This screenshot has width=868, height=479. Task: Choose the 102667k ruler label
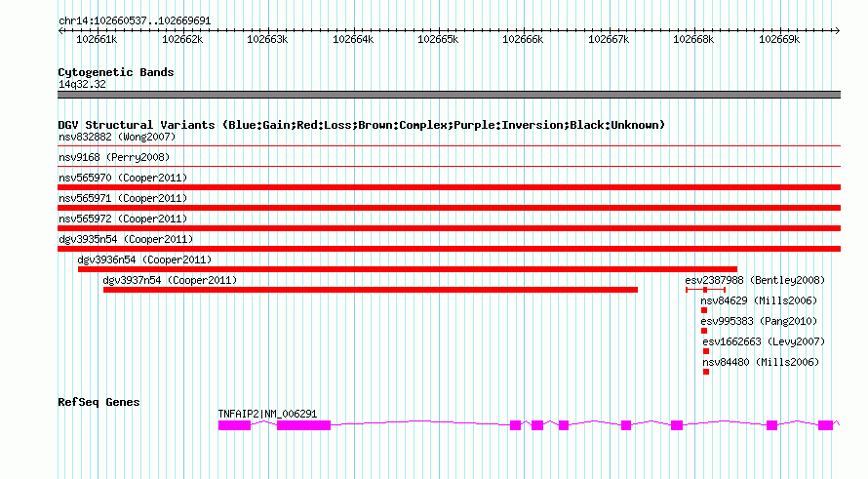click(609, 40)
